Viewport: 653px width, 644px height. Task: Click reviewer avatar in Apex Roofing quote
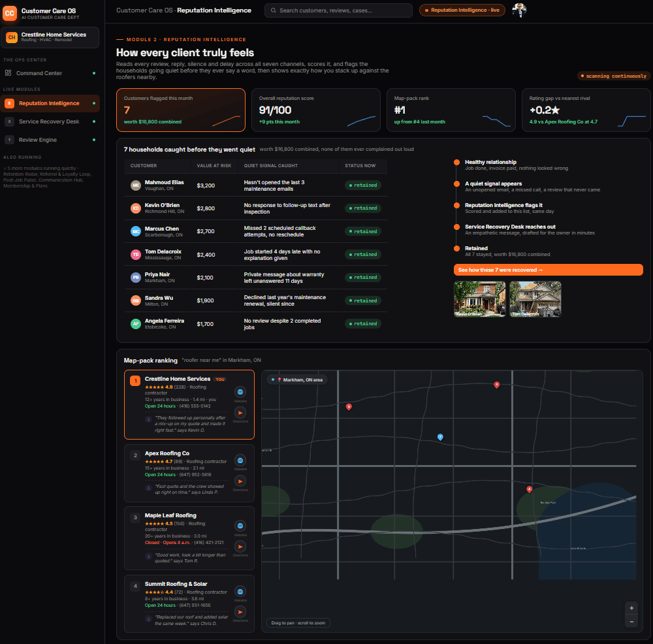148,488
